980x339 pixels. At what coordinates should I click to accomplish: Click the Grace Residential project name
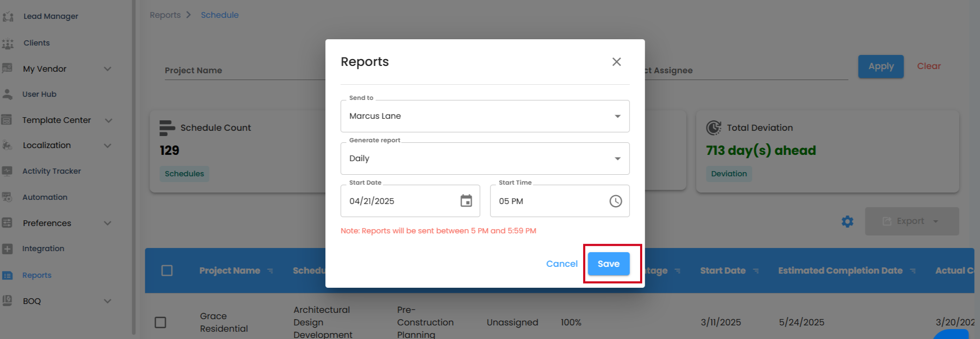(224, 322)
